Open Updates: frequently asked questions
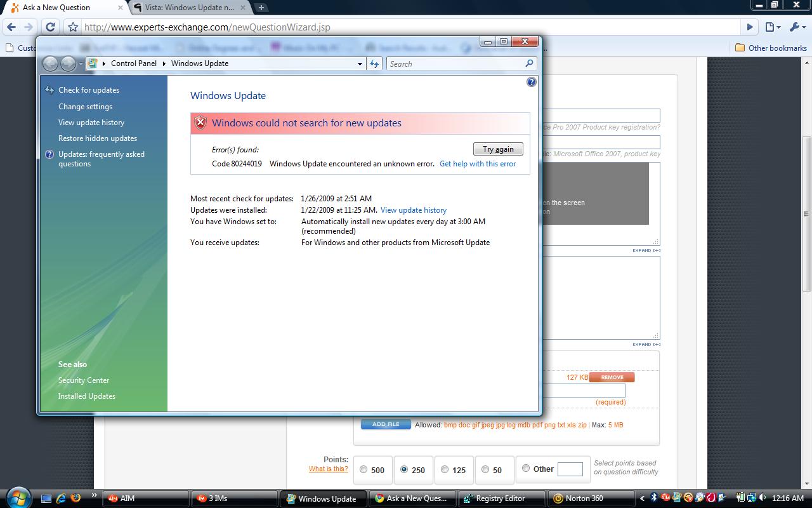This screenshot has width=812, height=508. (x=101, y=159)
